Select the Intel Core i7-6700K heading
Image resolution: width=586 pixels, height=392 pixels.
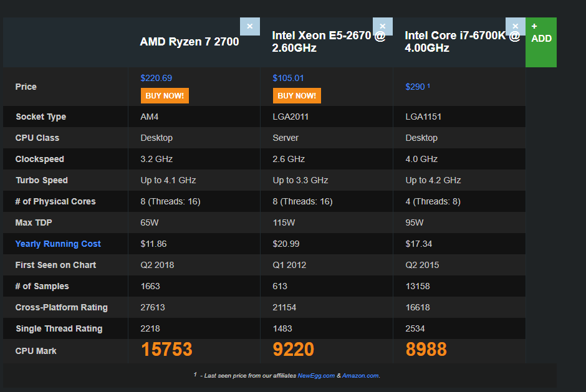(x=463, y=42)
